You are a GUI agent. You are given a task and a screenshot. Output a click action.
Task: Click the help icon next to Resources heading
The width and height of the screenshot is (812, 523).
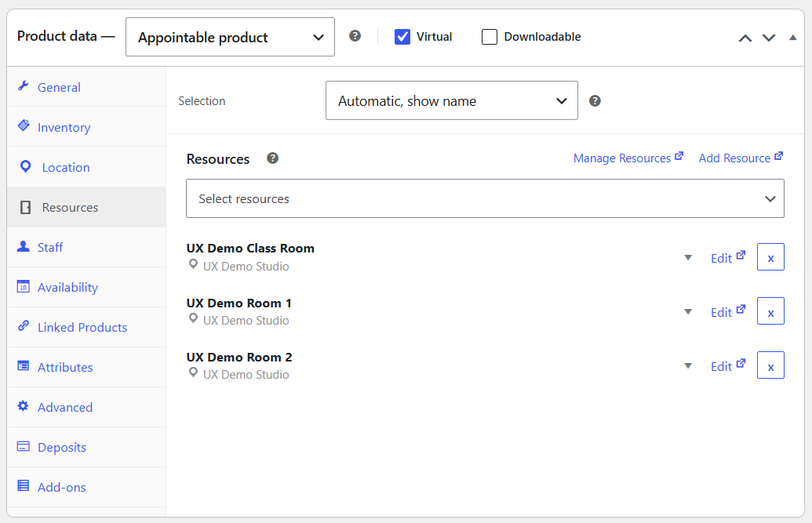pyautogui.click(x=272, y=158)
